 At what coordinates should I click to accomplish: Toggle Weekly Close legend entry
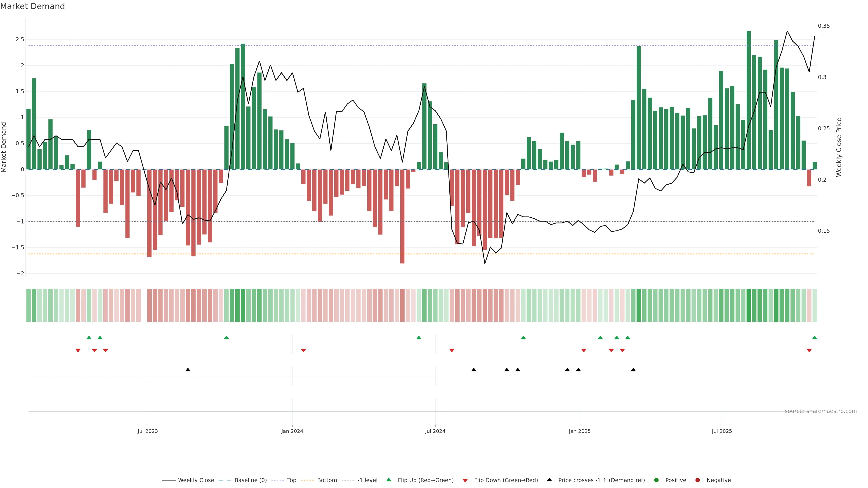coord(196,480)
